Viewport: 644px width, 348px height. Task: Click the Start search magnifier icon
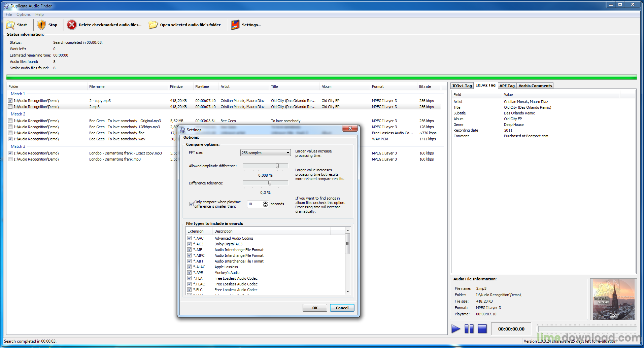[x=10, y=25]
